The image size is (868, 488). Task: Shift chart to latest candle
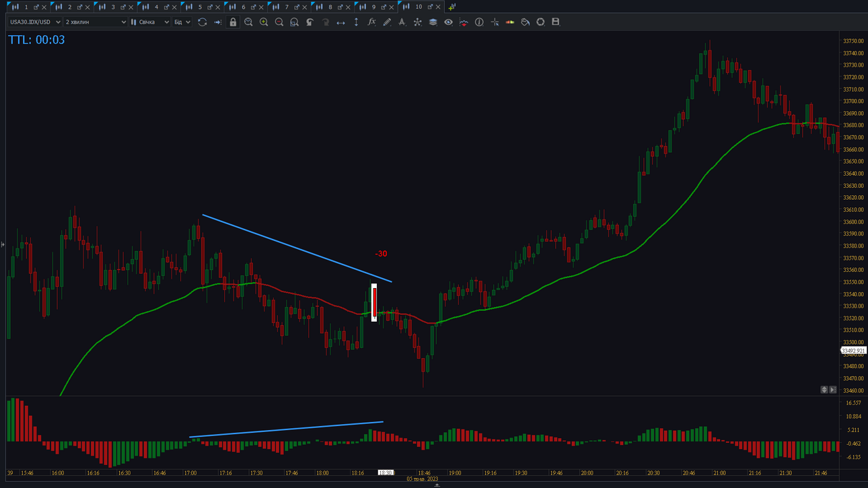[x=218, y=22]
